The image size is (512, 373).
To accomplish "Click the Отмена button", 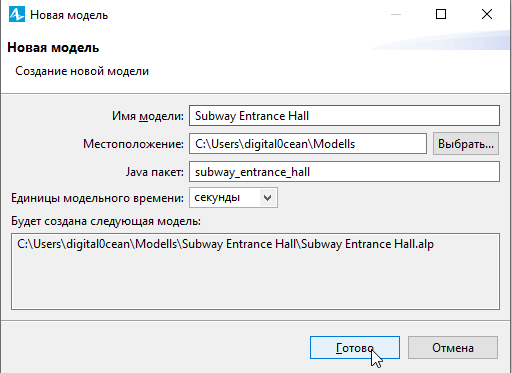I will click(453, 348).
